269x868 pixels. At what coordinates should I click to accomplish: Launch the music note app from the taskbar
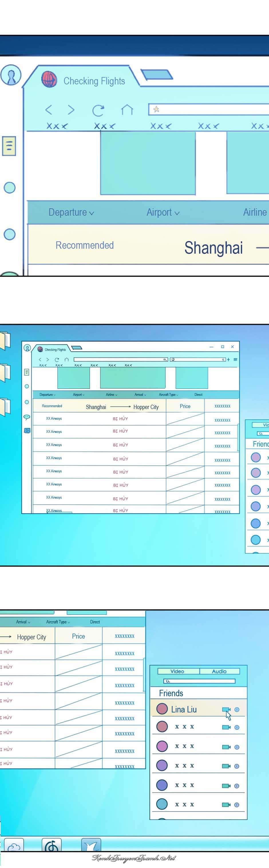(52, 845)
